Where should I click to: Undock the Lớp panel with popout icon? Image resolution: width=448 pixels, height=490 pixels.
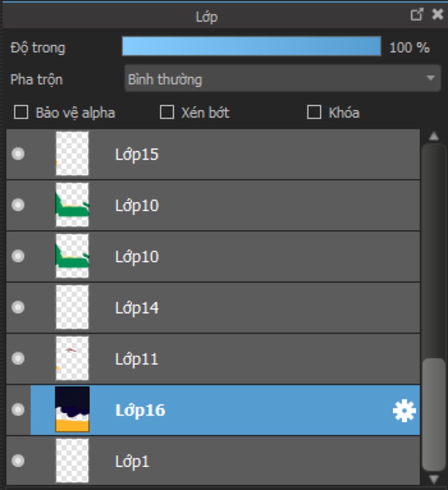click(x=416, y=15)
